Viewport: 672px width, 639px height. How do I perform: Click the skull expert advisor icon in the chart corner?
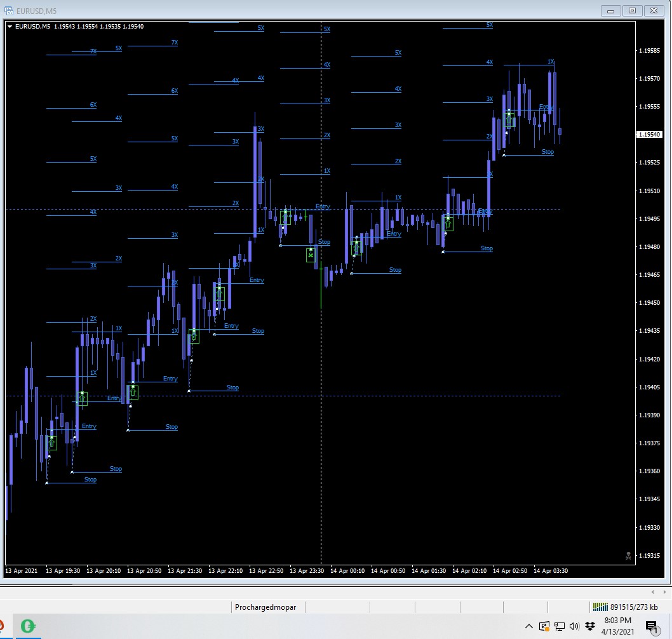628,556
